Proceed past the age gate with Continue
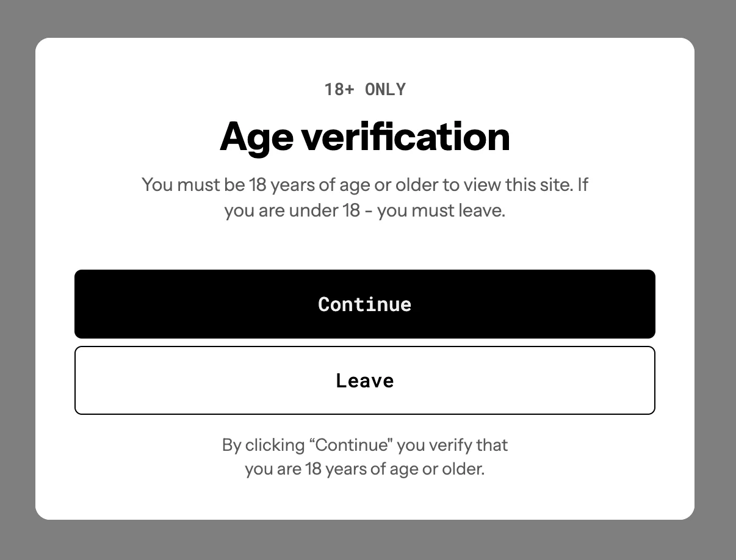The width and height of the screenshot is (736, 560). tap(364, 304)
